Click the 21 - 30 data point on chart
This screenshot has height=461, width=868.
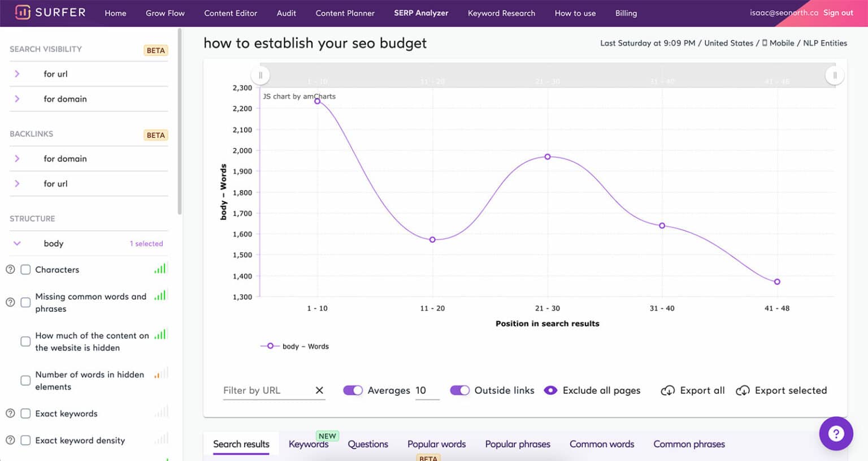(x=548, y=157)
